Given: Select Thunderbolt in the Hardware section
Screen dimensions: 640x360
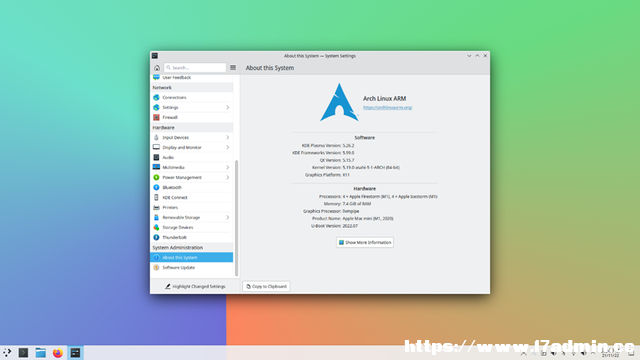Looking at the screenshot, I should 192,238.
